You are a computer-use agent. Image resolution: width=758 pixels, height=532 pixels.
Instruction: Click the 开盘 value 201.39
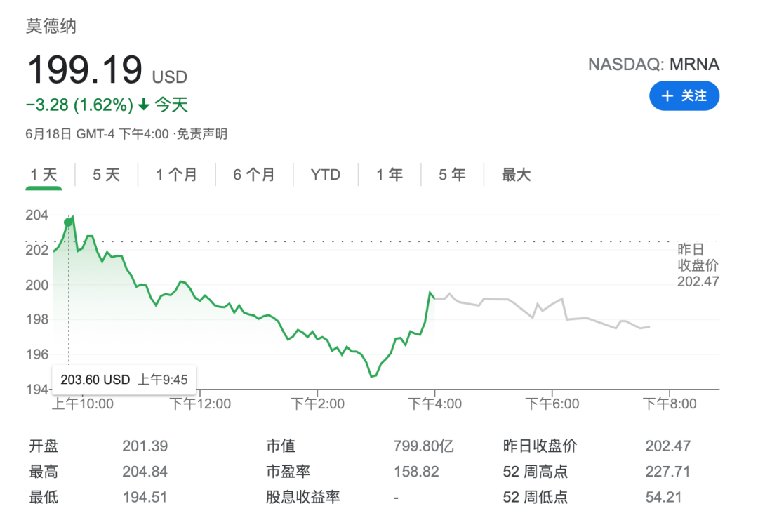pos(145,446)
